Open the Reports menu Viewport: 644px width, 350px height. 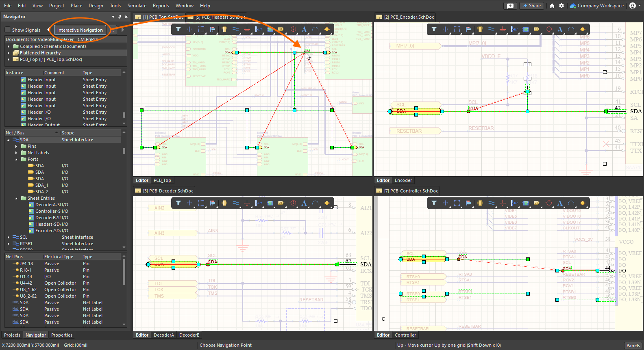tap(161, 6)
